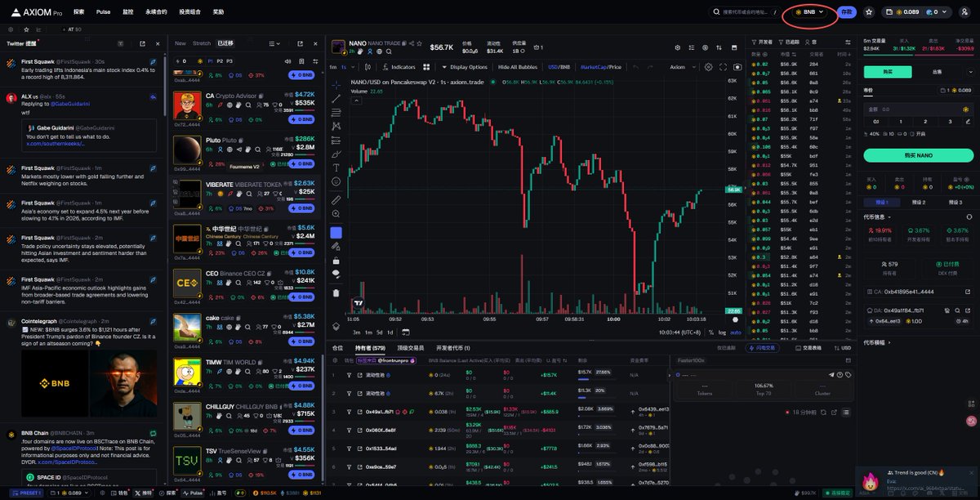Screen dimensions: 980x500
Task: Copy the NANO TRADE name
Action: 406,43
